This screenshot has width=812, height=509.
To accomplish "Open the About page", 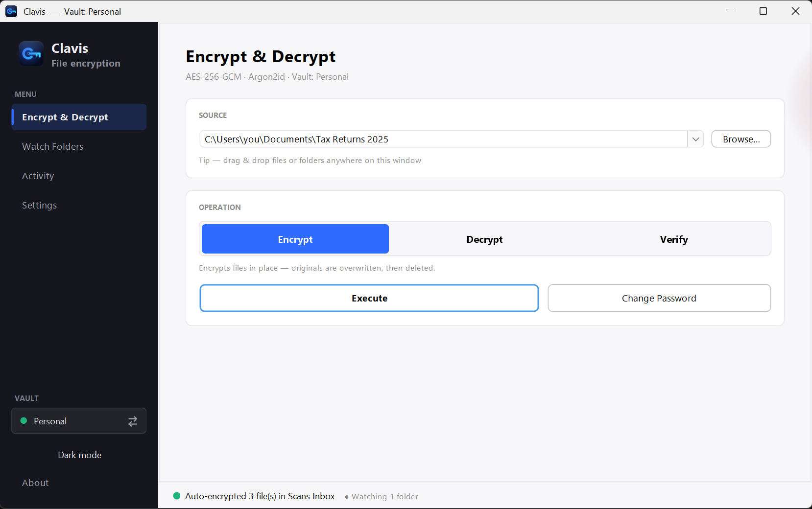I will pos(79,483).
